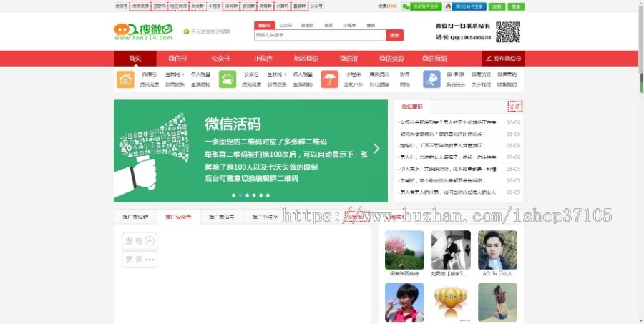Open the 首页 navigation tab
644x324 pixels.
135,59
